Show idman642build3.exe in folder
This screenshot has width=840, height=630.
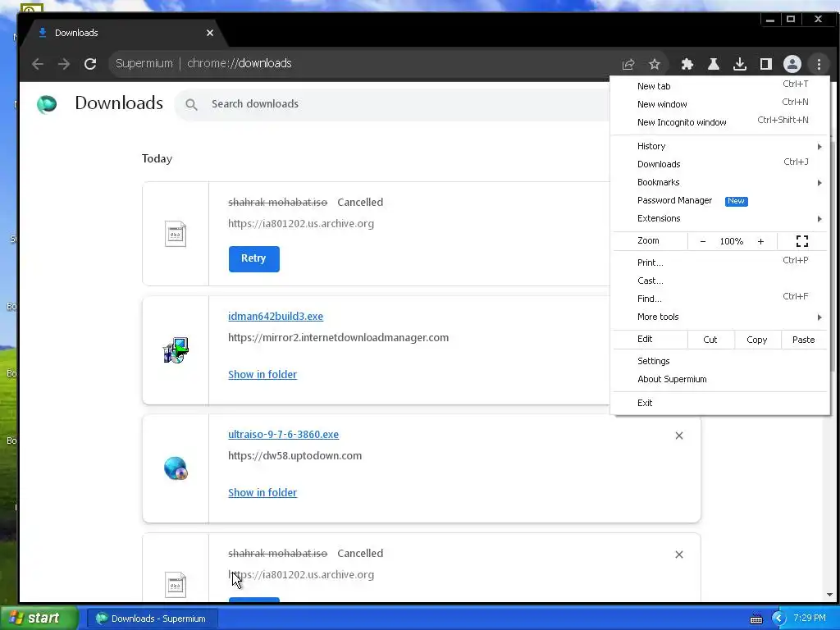pos(262,374)
